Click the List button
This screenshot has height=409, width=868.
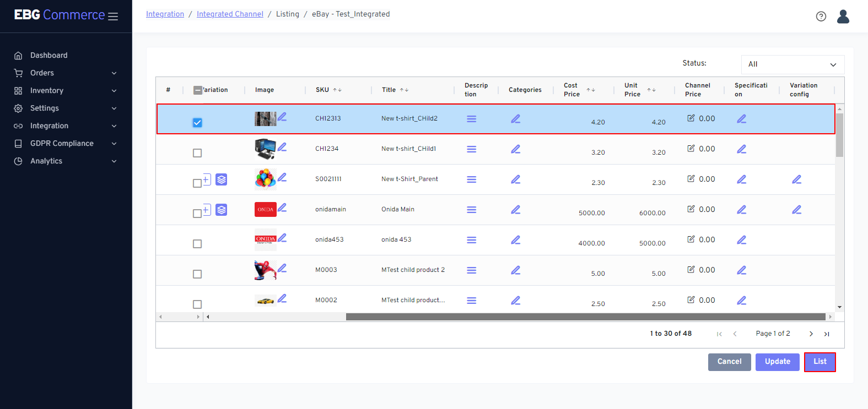point(820,362)
